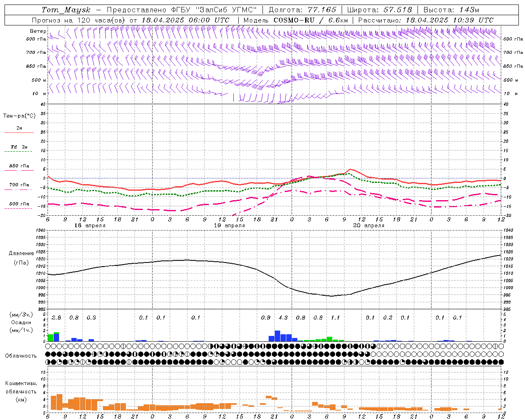
Task: Click the '20 апреля' date label
Action: tap(369, 226)
